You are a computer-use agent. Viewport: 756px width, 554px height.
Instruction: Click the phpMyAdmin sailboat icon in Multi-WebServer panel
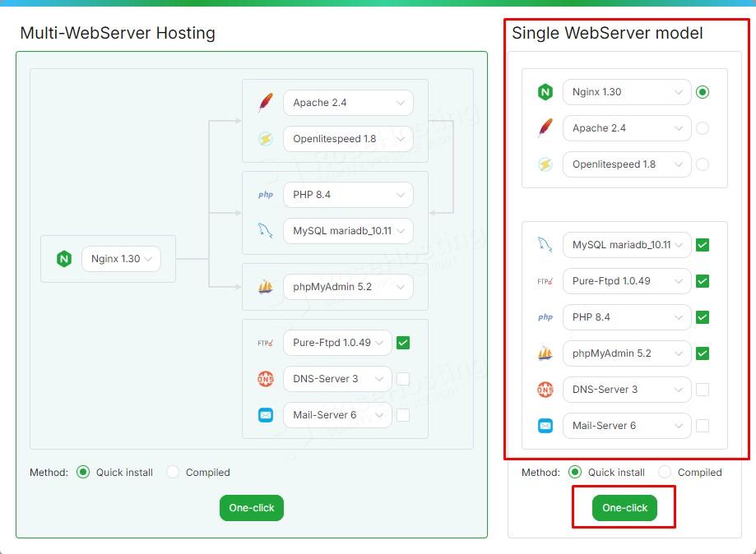(x=266, y=287)
